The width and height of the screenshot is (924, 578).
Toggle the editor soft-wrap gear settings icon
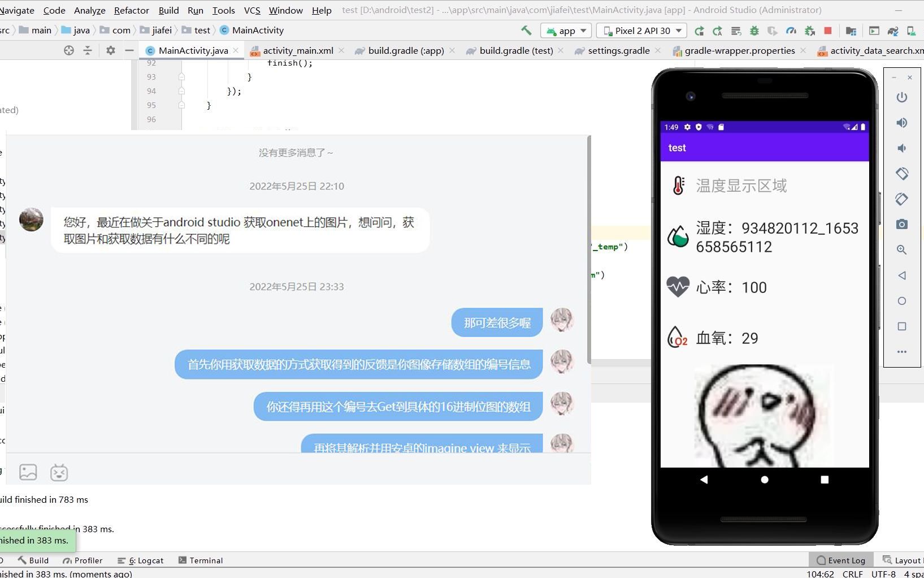pyautogui.click(x=110, y=50)
